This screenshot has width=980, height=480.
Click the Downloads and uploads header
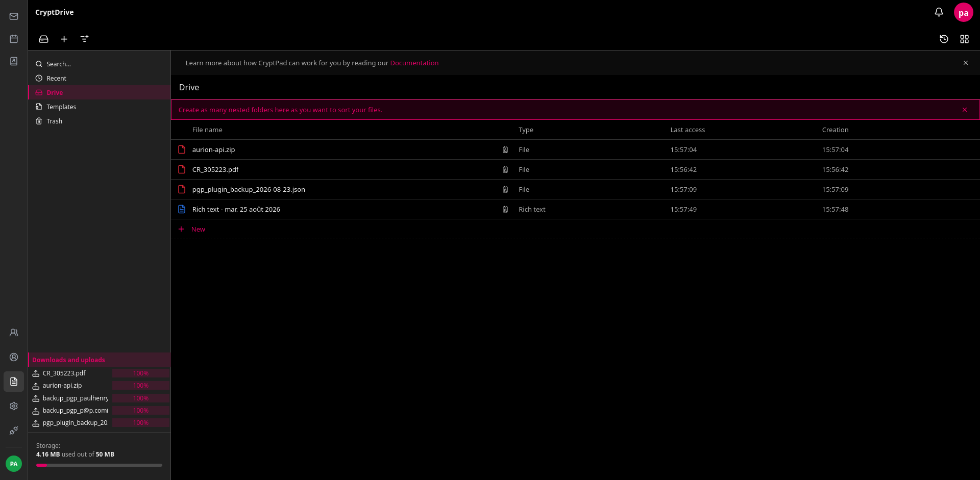[x=100, y=360]
